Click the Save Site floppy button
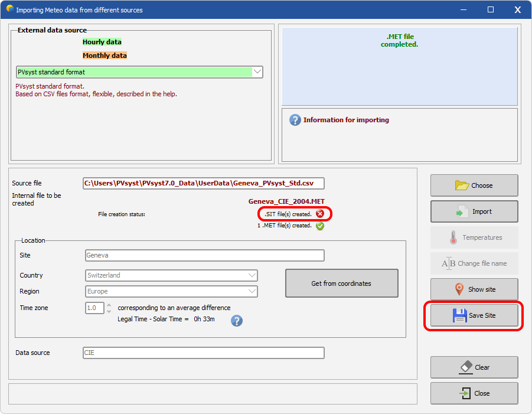The height and width of the screenshot is (414, 532). click(474, 315)
